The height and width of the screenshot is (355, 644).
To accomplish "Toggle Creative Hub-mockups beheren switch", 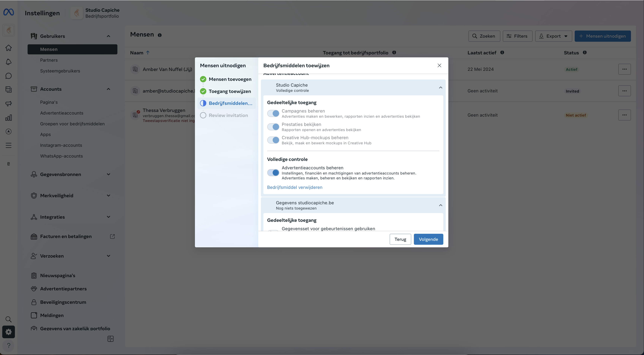I will pyautogui.click(x=273, y=140).
